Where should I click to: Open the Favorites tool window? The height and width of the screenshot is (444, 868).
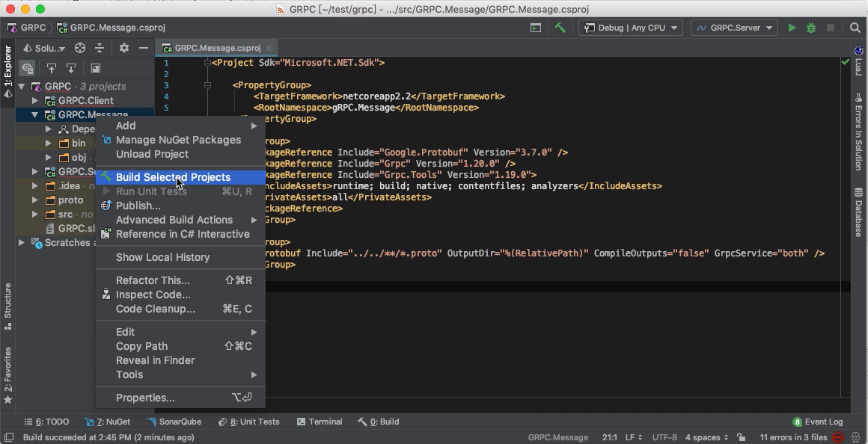[x=7, y=375]
